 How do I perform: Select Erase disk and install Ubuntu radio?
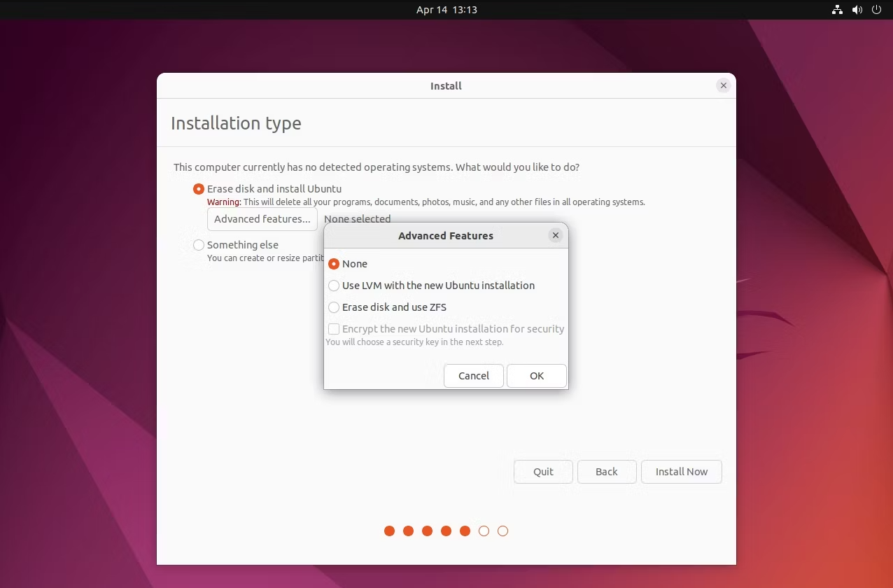pyautogui.click(x=199, y=189)
